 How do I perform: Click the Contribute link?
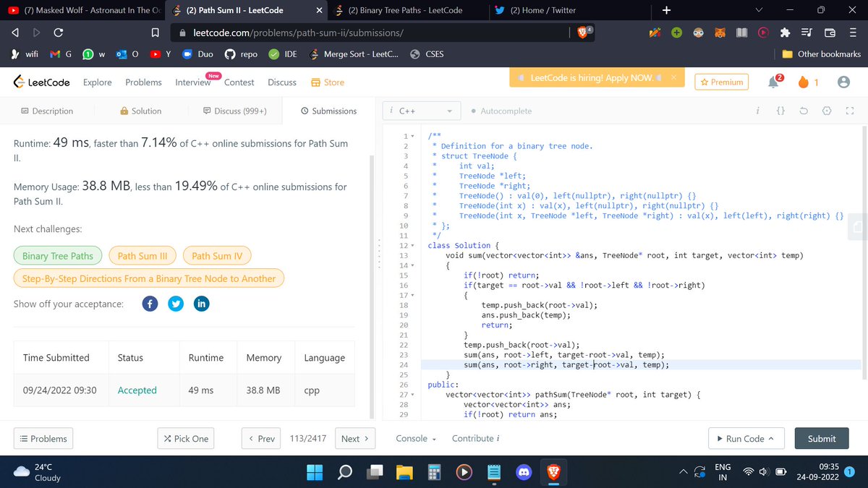476,438
